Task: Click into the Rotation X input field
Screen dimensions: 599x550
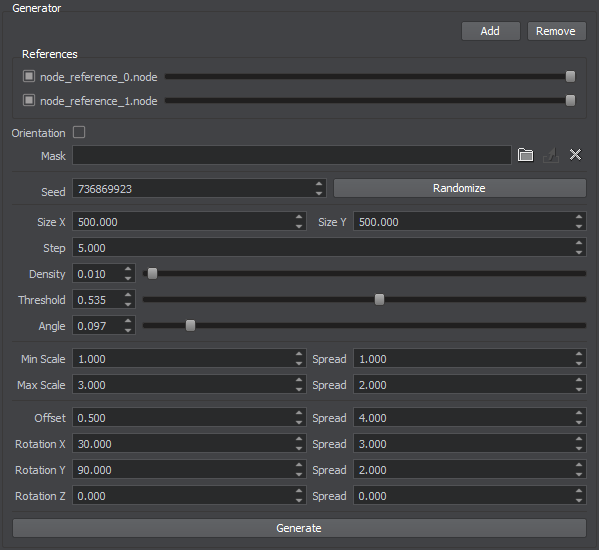Action: coord(183,444)
